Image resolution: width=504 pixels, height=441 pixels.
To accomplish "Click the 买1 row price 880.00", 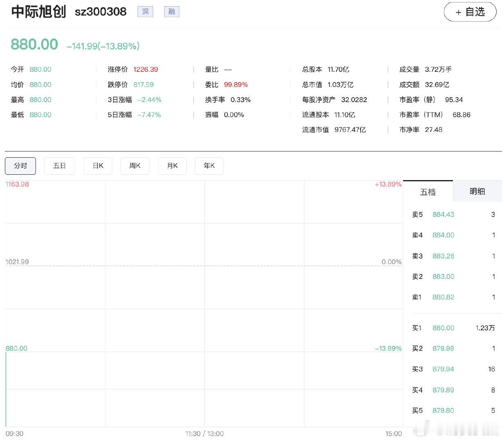I will pos(444,328).
